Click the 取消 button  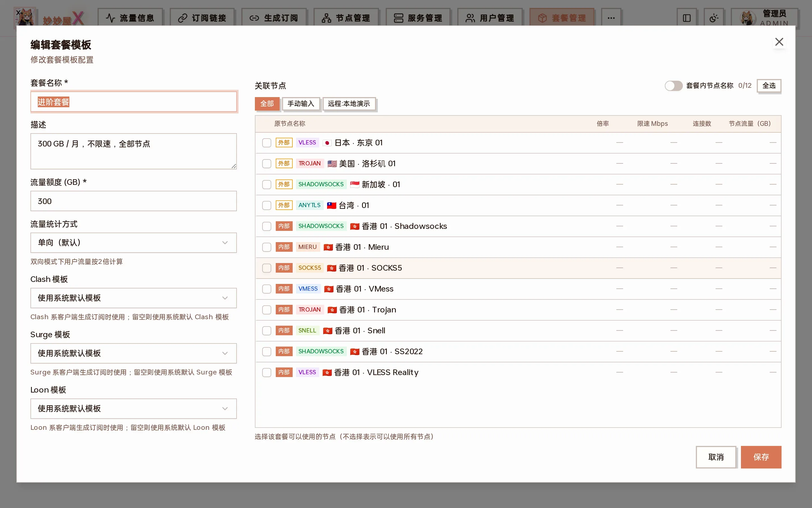point(716,457)
